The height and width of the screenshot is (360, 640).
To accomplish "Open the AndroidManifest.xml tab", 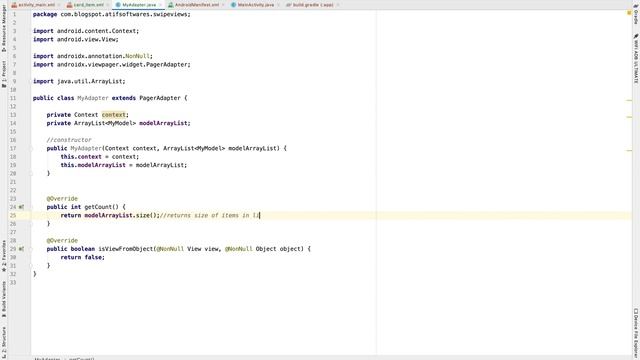I will tap(197, 5).
